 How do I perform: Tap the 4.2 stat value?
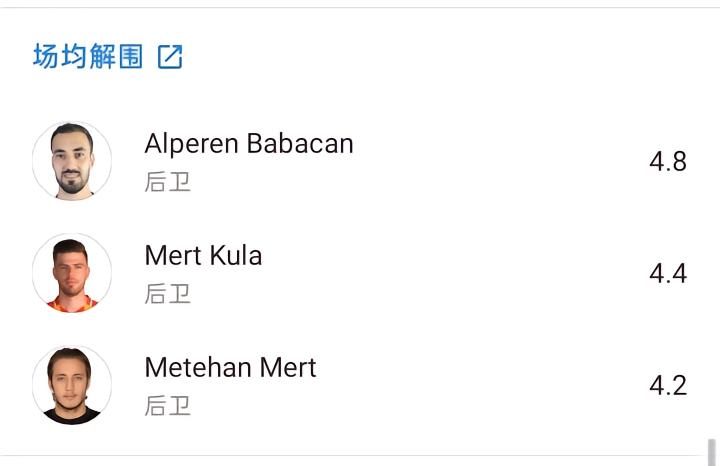pos(667,386)
